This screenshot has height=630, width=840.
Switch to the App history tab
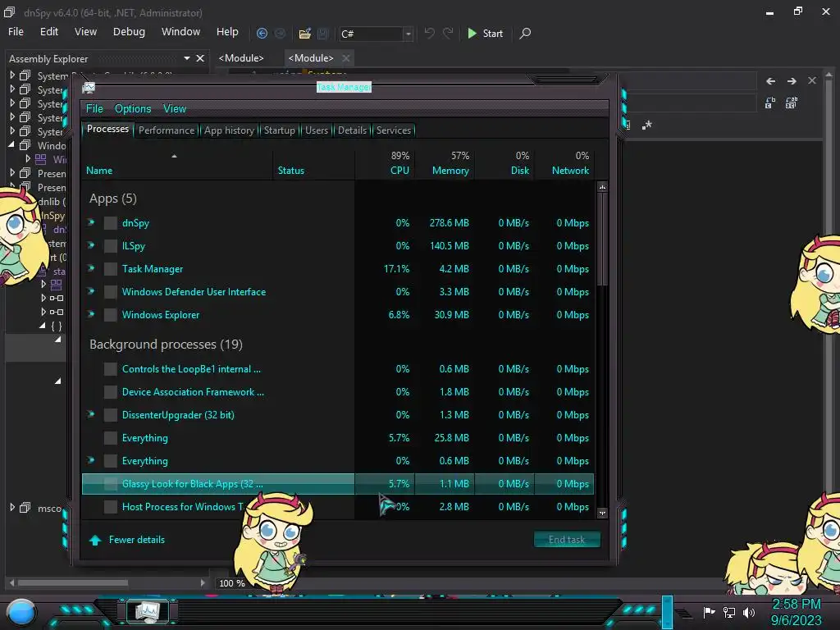pyautogui.click(x=229, y=130)
